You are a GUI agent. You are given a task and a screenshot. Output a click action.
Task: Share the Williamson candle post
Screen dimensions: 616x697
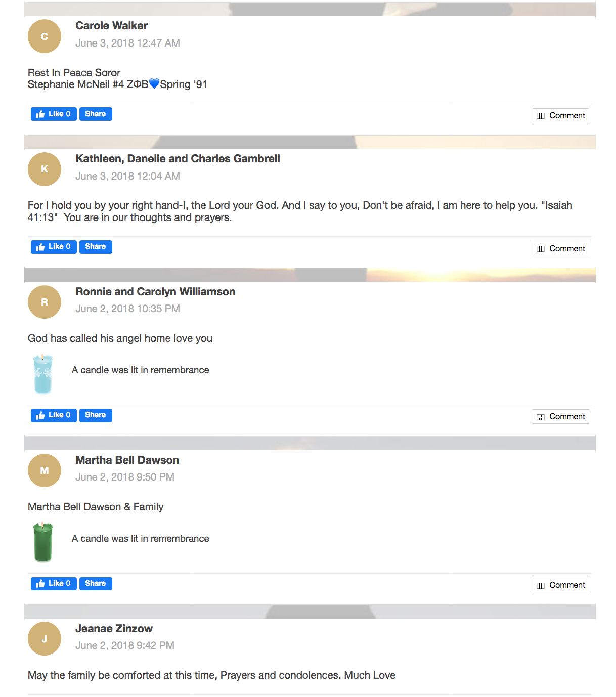pyautogui.click(x=96, y=415)
